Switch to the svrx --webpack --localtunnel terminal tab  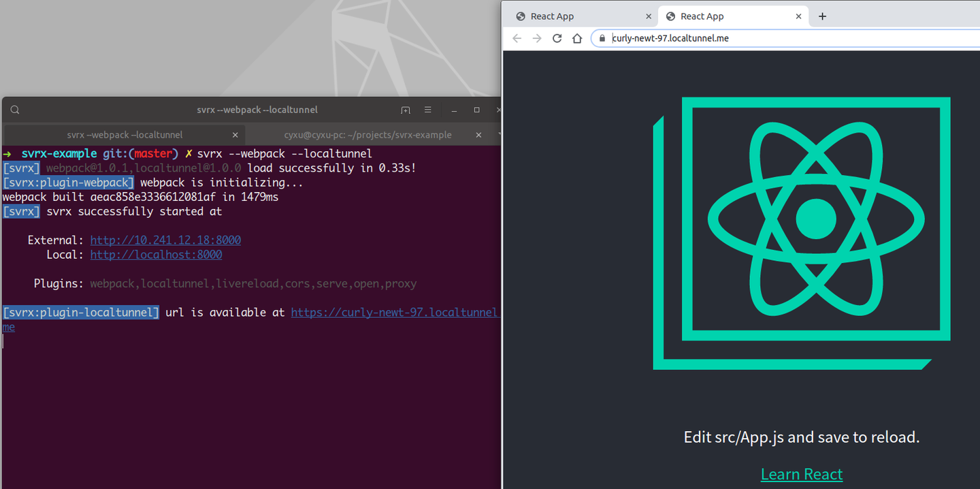125,135
